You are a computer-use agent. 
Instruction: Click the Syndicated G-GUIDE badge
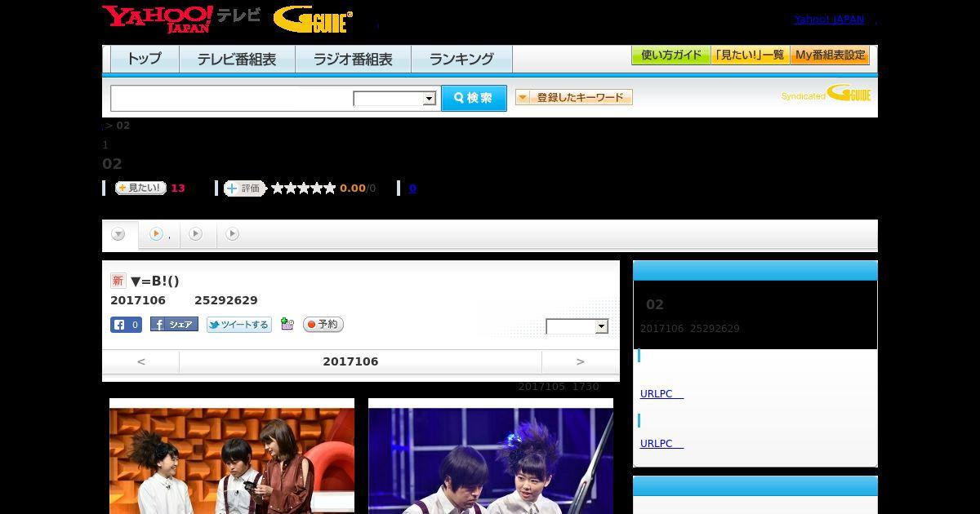point(826,94)
